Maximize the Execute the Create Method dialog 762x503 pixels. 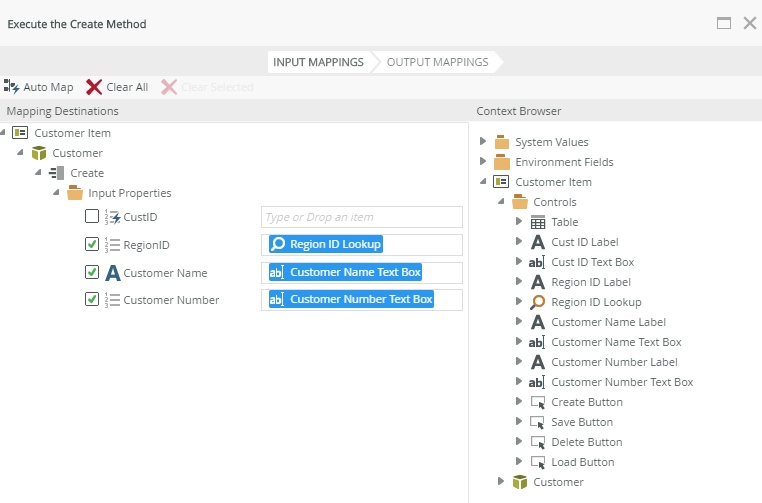click(724, 23)
